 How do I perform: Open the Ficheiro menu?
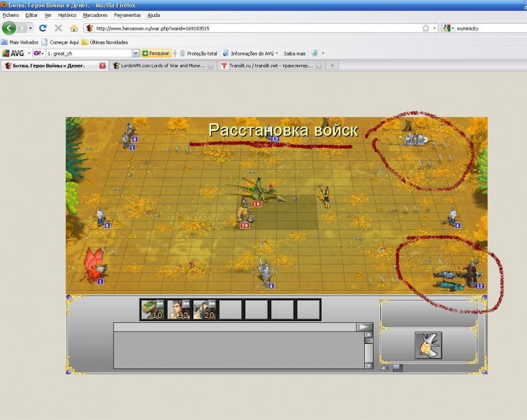tap(11, 15)
